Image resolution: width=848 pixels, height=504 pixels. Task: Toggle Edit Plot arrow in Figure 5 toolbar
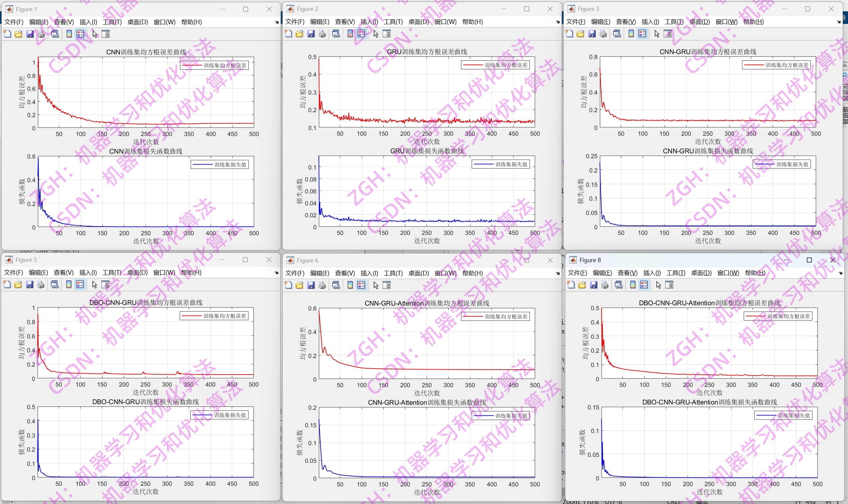tap(94, 285)
